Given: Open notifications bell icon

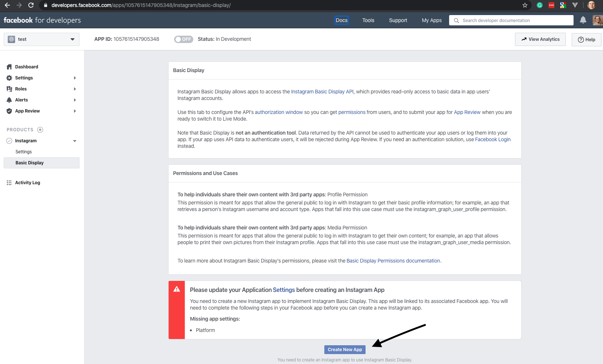Looking at the screenshot, I should click(x=583, y=20).
